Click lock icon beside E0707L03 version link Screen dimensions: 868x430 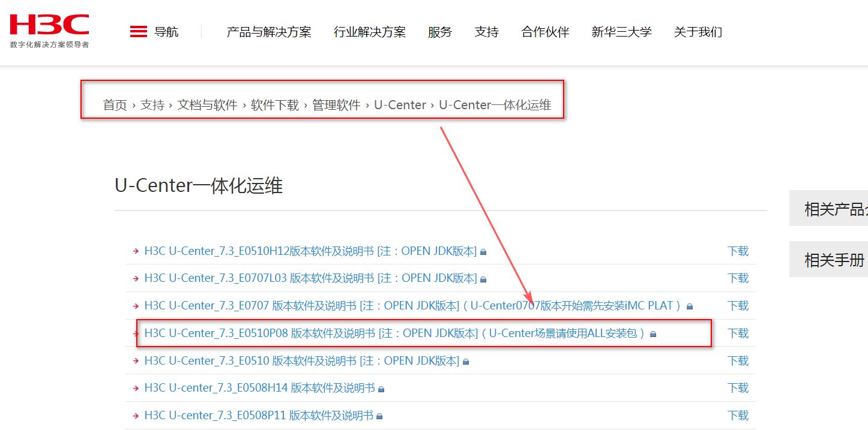click(x=483, y=279)
